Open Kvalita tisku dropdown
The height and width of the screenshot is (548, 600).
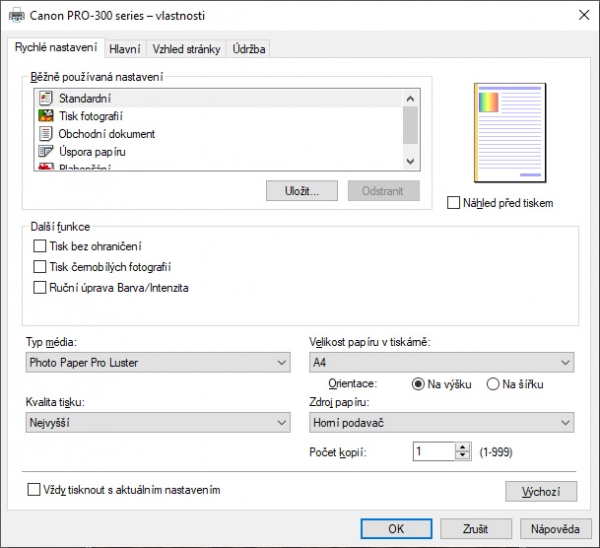158,422
